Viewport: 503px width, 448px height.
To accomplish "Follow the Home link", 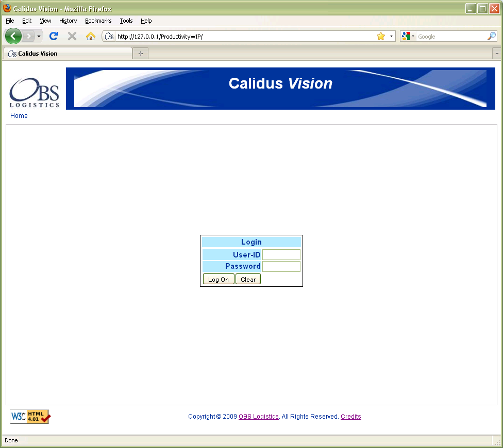I will click(x=19, y=116).
